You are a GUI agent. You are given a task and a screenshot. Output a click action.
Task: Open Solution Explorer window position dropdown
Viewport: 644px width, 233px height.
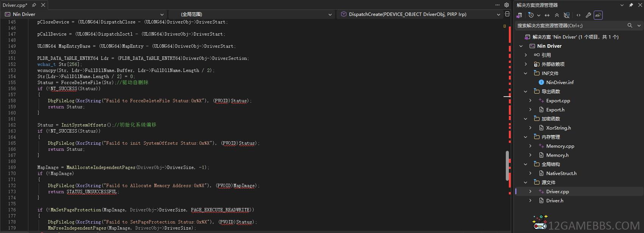pos(622,5)
